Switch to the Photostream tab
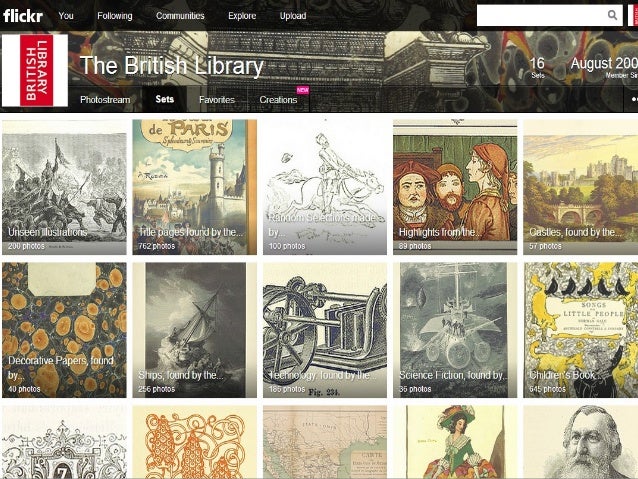Image resolution: width=638 pixels, height=479 pixels. (x=105, y=100)
